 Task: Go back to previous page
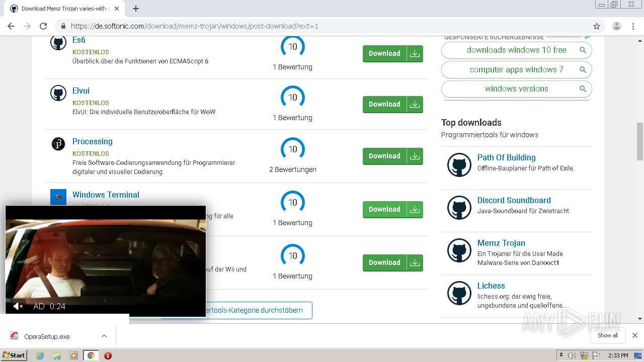point(11,26)
